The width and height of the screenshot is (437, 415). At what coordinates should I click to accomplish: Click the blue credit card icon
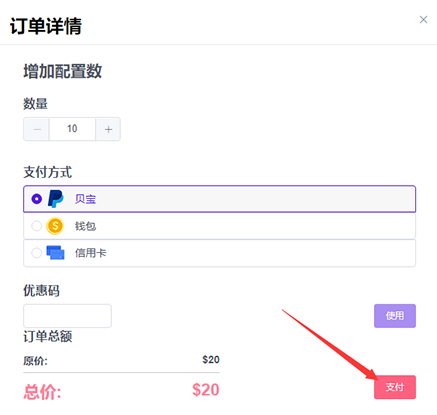55,253
